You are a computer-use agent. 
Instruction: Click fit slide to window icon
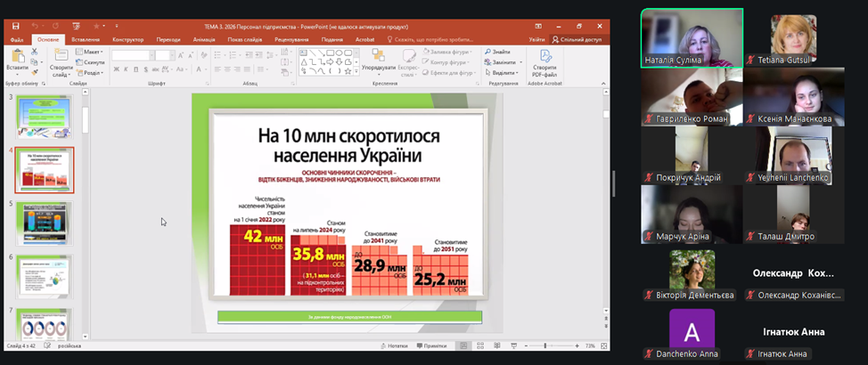pos(605,345)
